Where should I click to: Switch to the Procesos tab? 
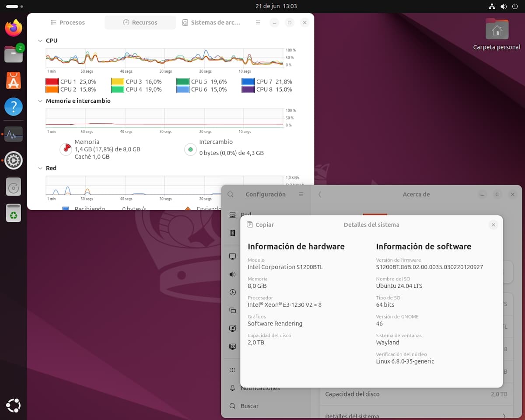[68, 22]
